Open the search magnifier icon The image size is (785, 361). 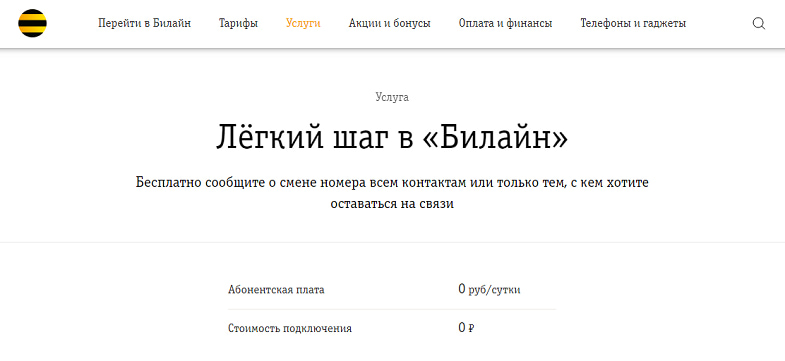[x=759, y=24]
